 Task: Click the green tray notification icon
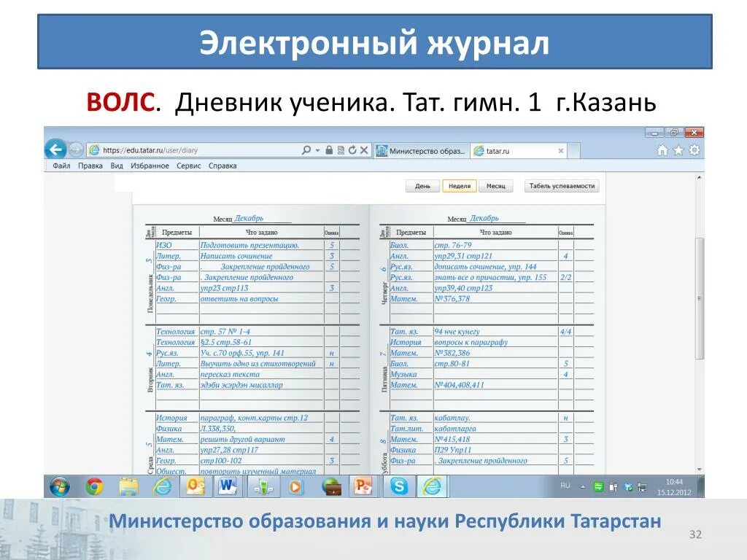coord(599,486)
